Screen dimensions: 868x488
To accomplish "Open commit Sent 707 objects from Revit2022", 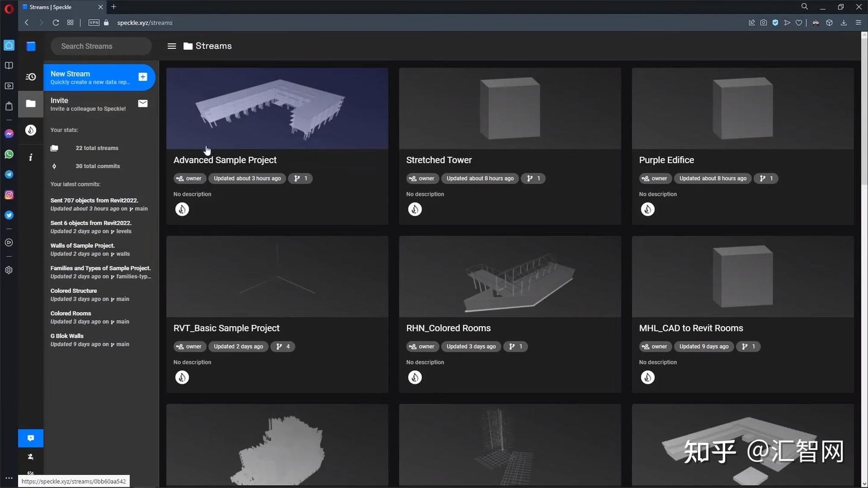I will [99, 204].
